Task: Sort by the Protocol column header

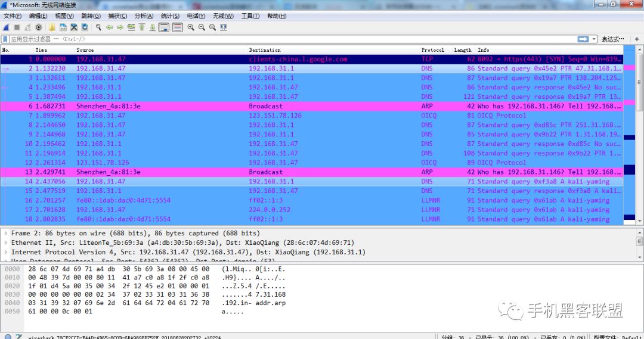Action: [436, 50]
